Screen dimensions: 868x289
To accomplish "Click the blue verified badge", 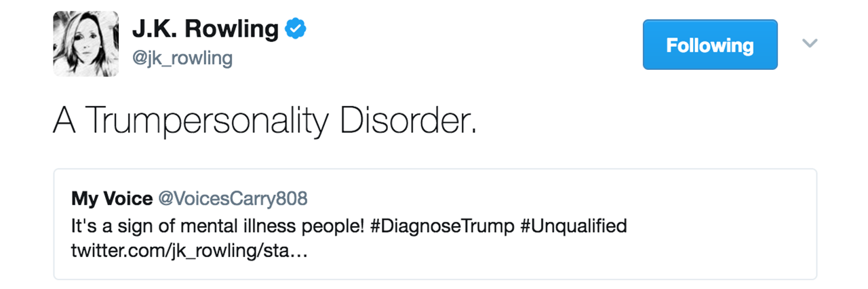I will tap(296, 28).
